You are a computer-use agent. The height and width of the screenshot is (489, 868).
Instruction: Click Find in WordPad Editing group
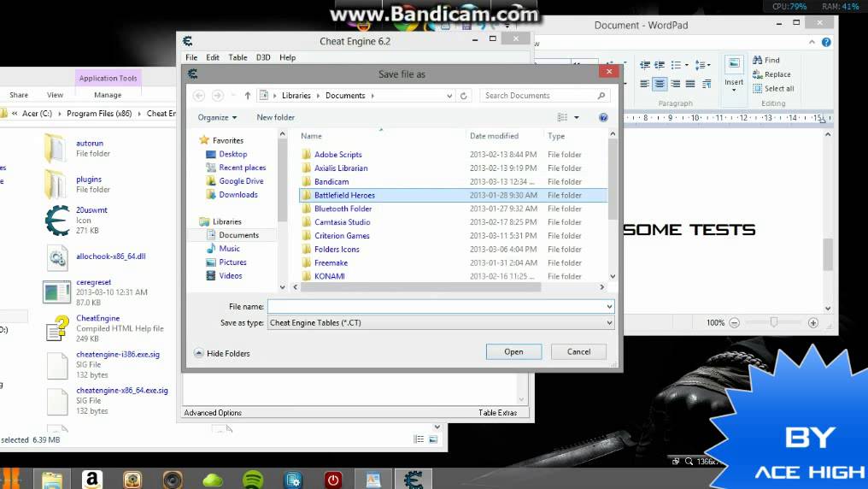pyautogui.click(x=766, y=60)
